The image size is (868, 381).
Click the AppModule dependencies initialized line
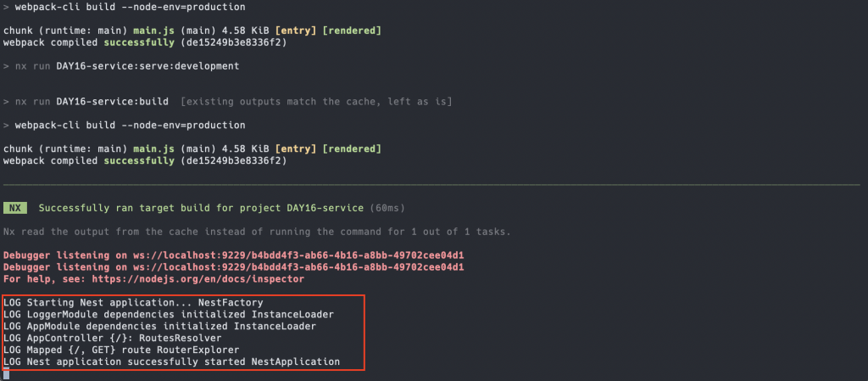159,326
